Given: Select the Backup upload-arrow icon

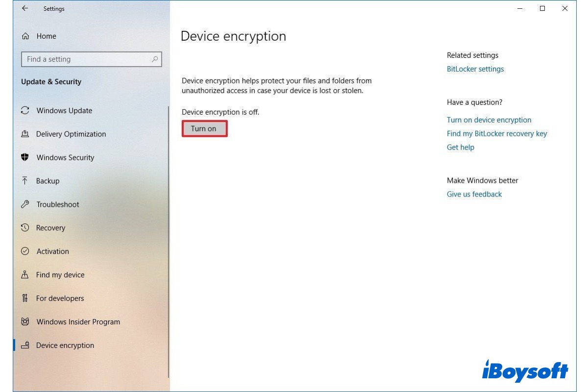Looking at the screenshot, I should point(25,181).
